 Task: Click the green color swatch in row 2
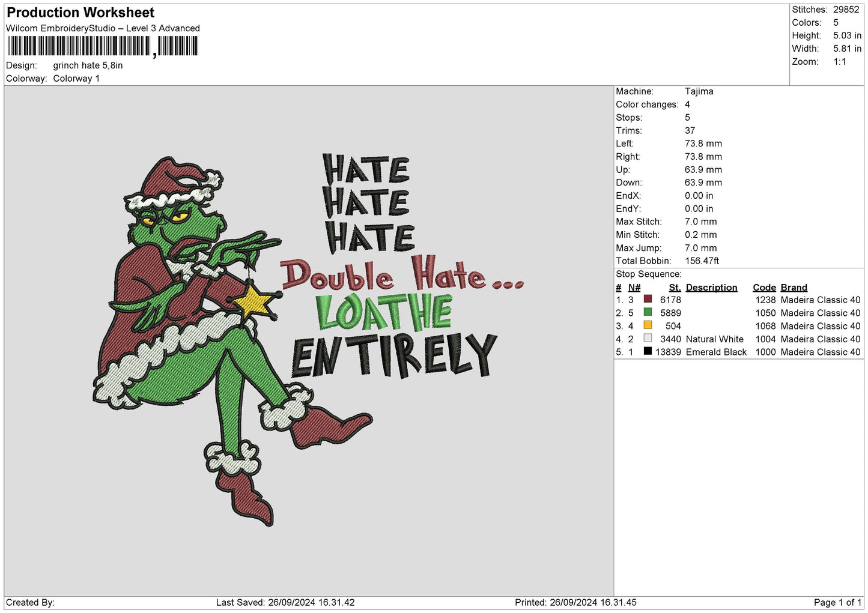648,312
